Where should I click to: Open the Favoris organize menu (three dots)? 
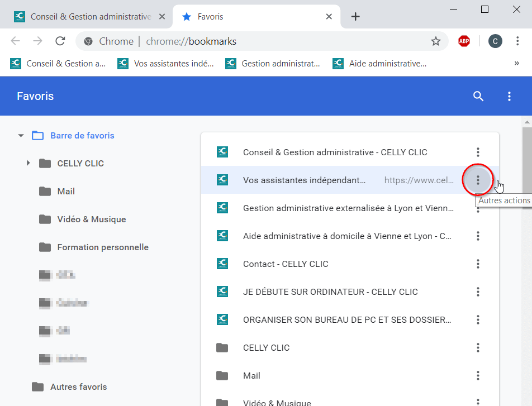point(509,96)
